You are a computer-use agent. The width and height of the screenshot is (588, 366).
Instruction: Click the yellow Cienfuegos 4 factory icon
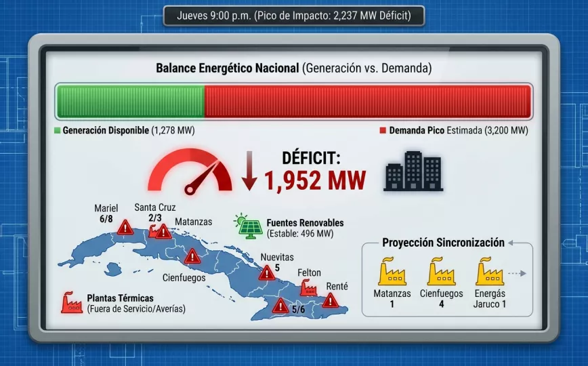click(x=442, y=272)
